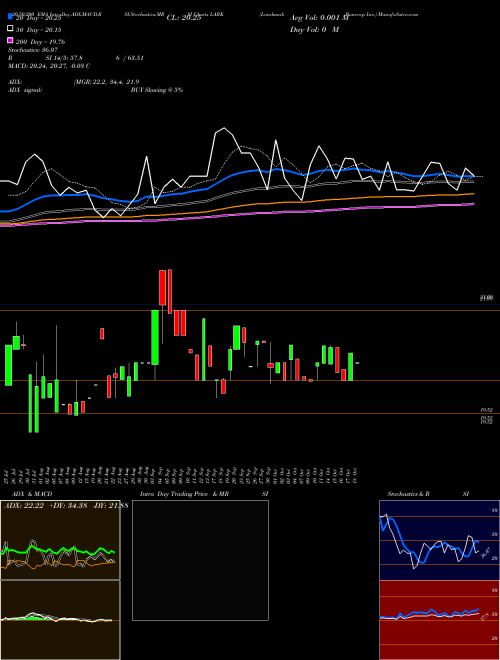
Task: Click the tallest red candlestick at the chart peak
Action: (170, 291)
